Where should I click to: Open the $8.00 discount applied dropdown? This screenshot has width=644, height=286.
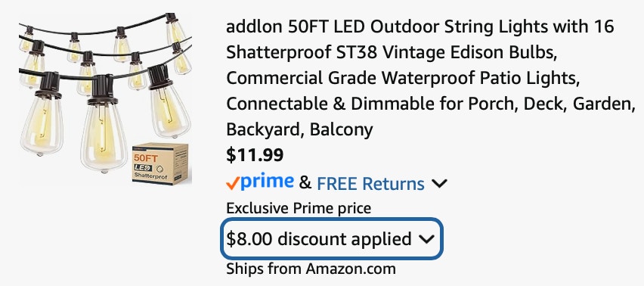coord(331,239)
